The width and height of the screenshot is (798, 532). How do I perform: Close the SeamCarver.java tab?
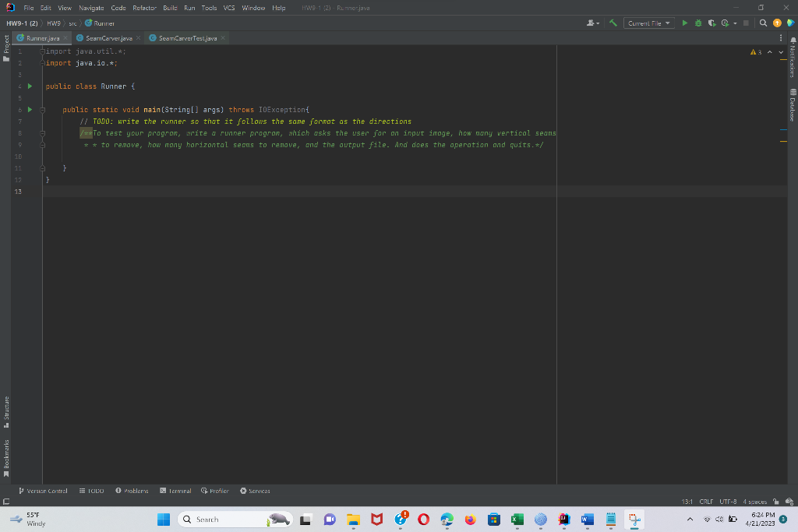point(139,38)
